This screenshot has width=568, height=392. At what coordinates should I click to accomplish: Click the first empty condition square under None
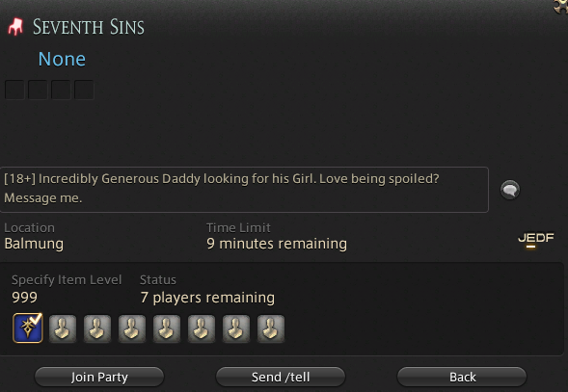[14, 90]
